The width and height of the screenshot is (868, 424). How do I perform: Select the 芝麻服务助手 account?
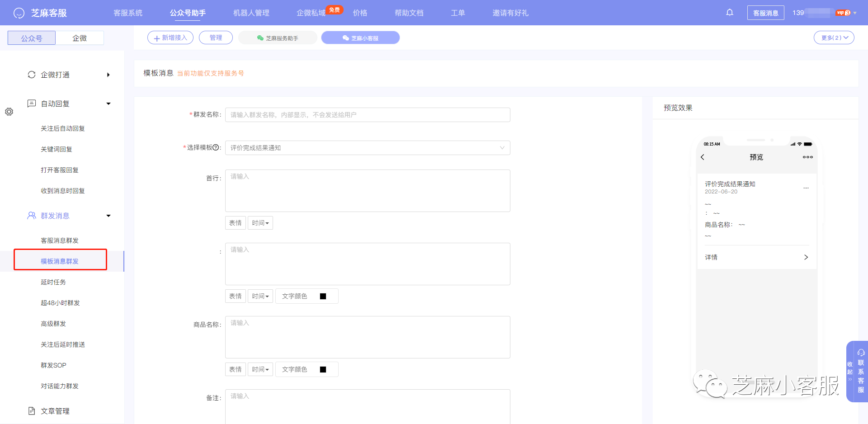(278, 38)
